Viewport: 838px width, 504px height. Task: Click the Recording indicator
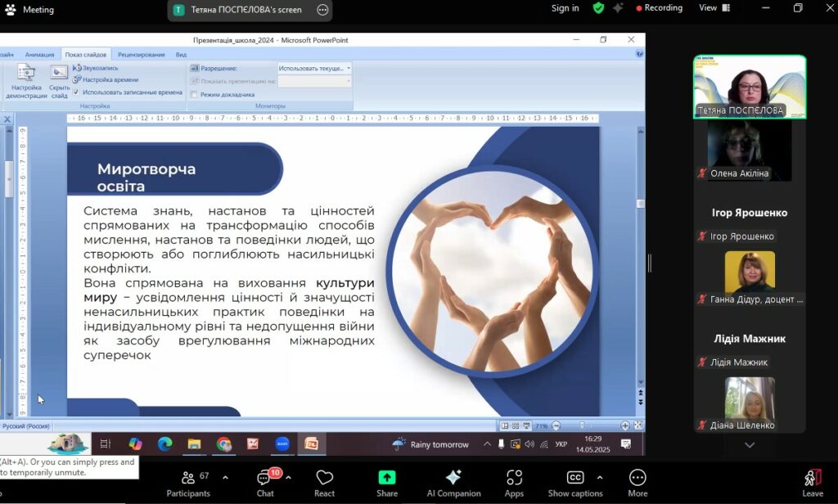click(659, 8)
